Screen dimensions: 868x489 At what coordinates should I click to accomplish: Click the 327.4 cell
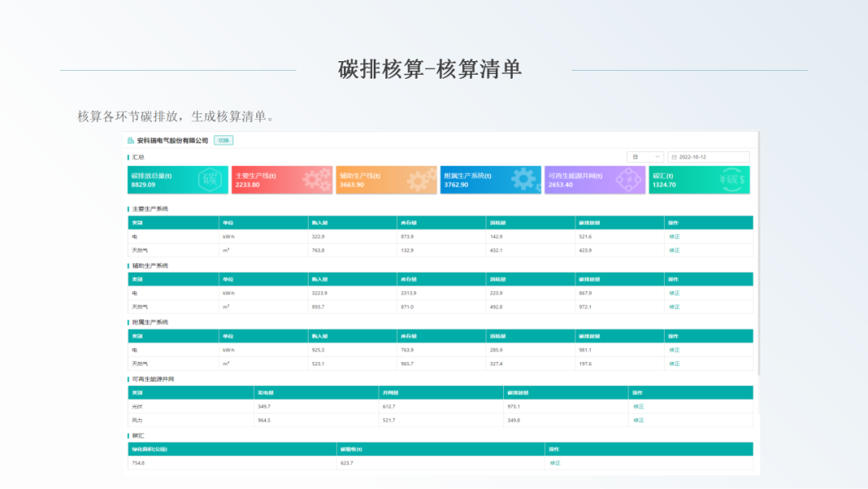[497, 364]
